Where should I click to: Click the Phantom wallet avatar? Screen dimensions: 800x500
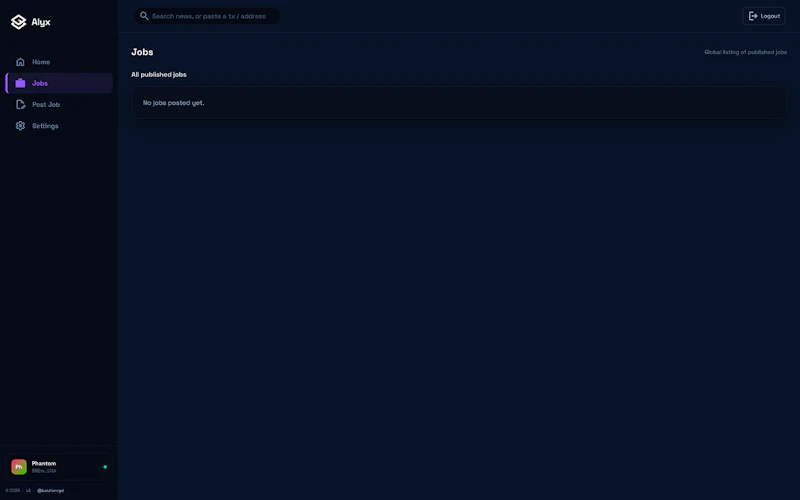pos(19,467)
